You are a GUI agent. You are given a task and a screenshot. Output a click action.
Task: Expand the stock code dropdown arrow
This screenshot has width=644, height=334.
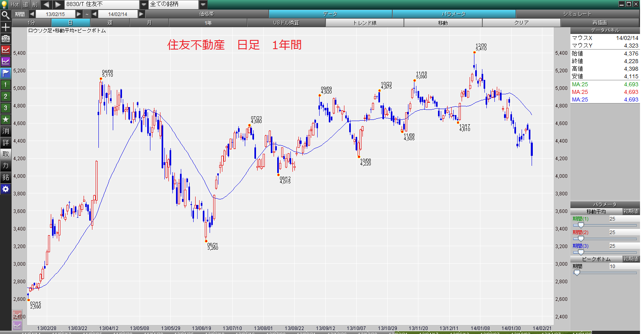[x=144, y=4]
